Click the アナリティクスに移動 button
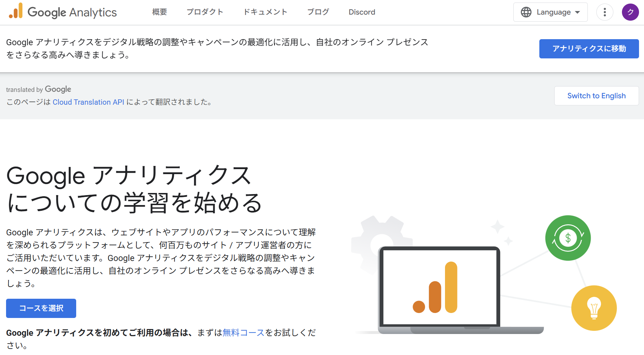Screen dimensions: 644x355 click(x=589, y=49)
